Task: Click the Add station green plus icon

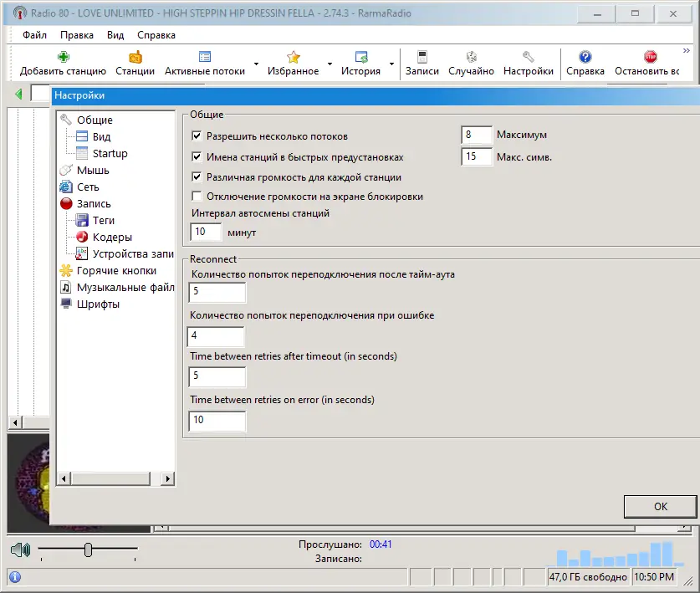Action: (63, 57)
